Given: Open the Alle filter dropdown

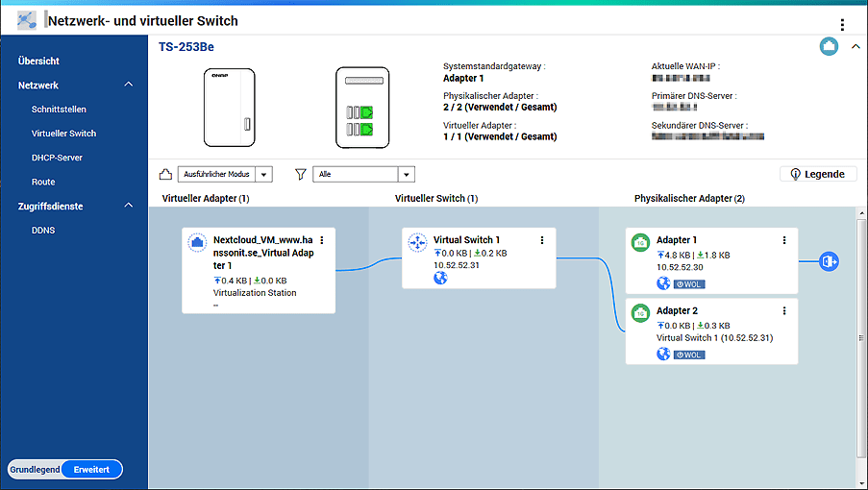Looking at the screenshot, I should point(363,174).
